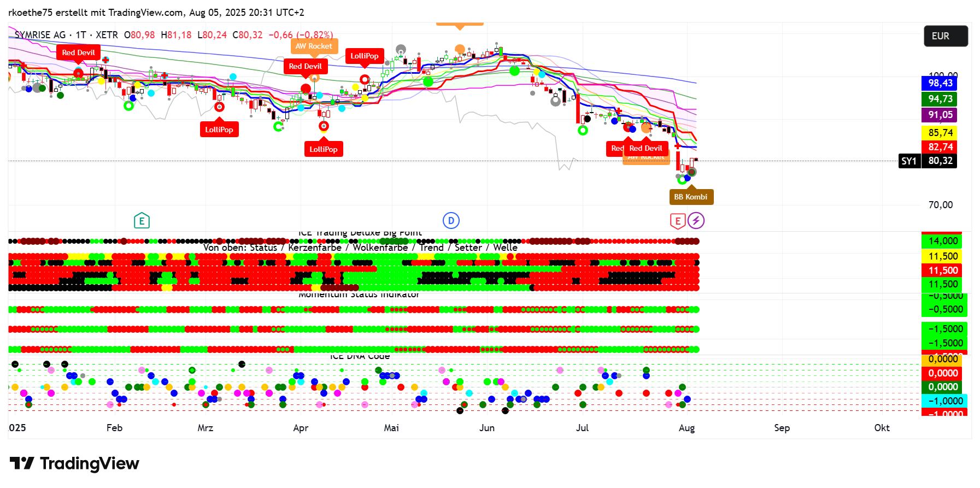Click the purple 91,05 price label
Screen dimensions: 980x488
tap(939, 115)
